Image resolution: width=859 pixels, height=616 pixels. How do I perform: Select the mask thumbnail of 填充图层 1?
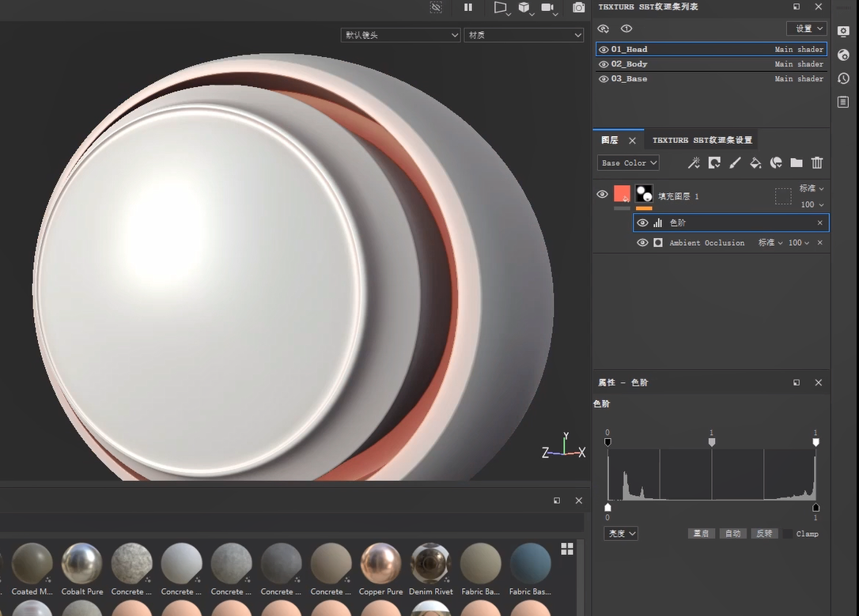click(644, 194)
